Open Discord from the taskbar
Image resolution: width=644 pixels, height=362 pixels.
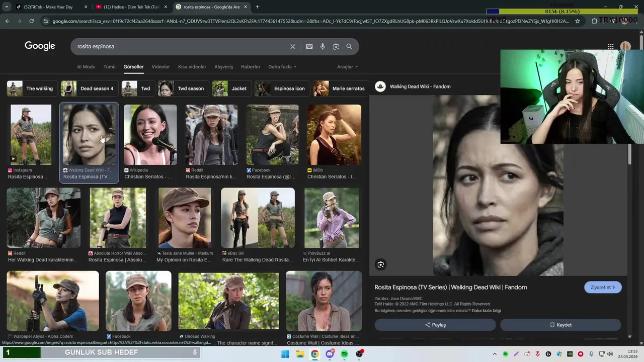[330, 354]
